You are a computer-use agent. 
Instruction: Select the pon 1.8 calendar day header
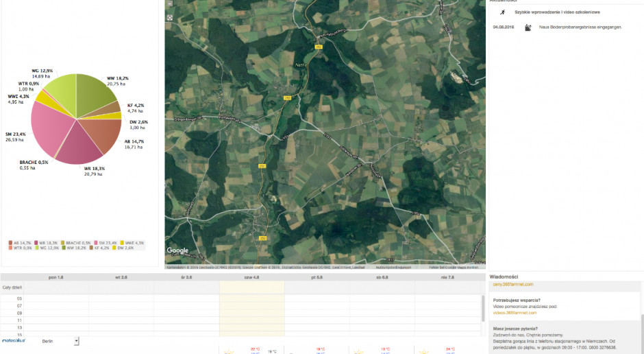[56, 278]
